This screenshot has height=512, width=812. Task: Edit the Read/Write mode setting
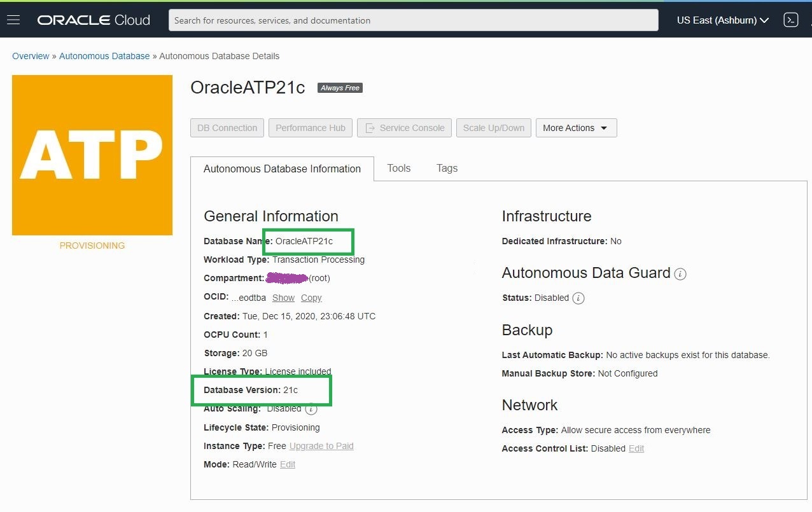pyautogui.click(x=287, y=464)
